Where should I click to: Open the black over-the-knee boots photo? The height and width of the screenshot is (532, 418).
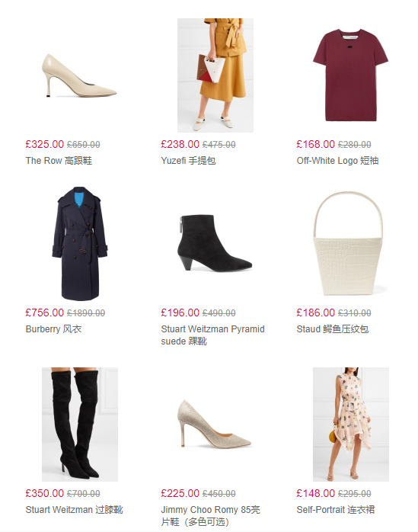click(x=80, y=424)
